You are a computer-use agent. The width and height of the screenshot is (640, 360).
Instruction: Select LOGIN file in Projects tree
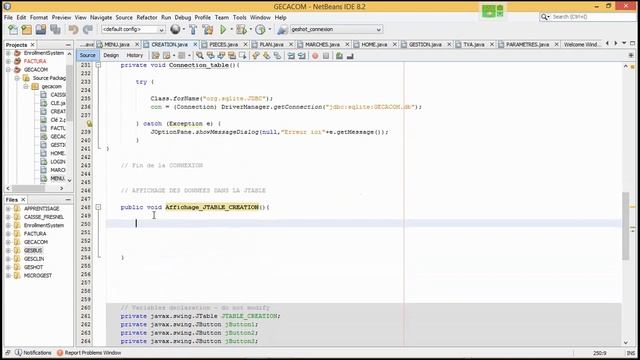tap(58, 162)
